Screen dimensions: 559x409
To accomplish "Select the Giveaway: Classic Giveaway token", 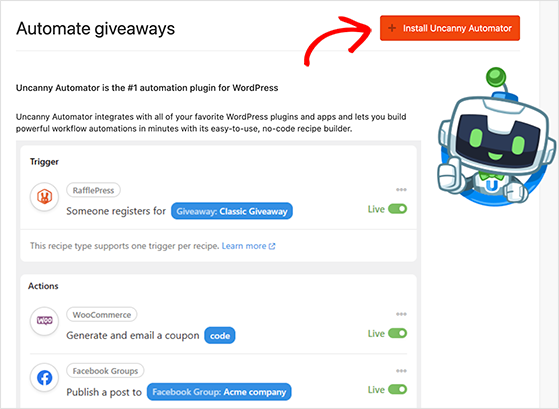I will [232, 211].
